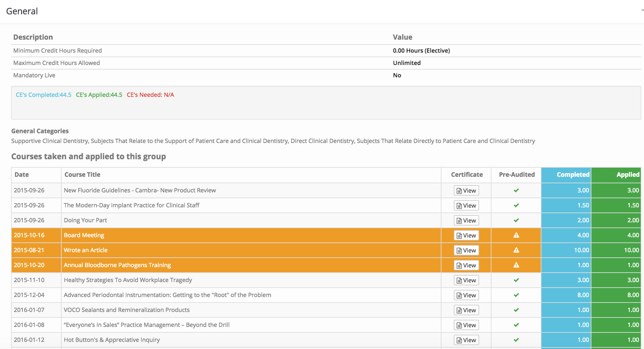Click warning icon for Wrote an Article
The width and height of the screenshot is (644, 349).
click(x=516, y=250)
